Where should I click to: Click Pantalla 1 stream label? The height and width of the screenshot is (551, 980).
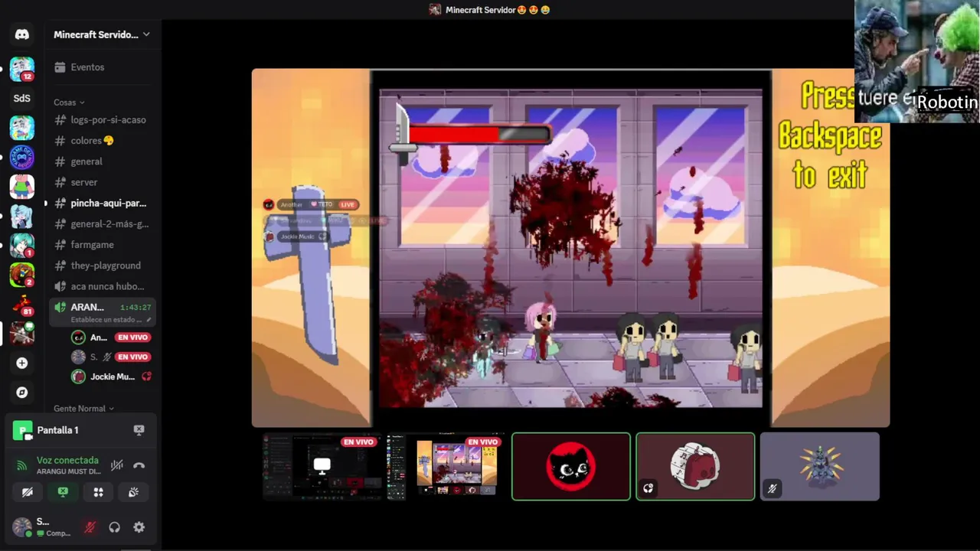pyautogui.click(x=57, y=430)
